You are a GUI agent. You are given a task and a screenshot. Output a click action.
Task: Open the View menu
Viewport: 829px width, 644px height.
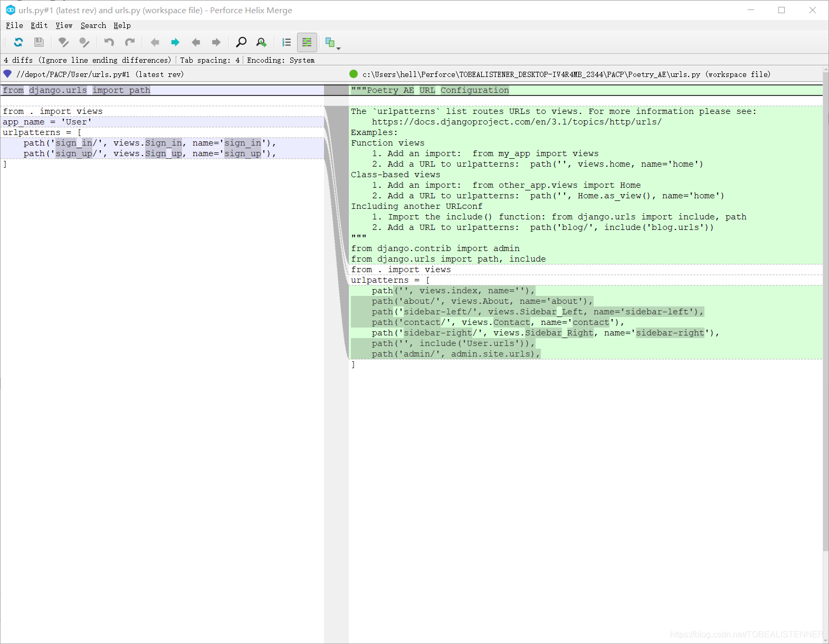(x=64, y=25)
